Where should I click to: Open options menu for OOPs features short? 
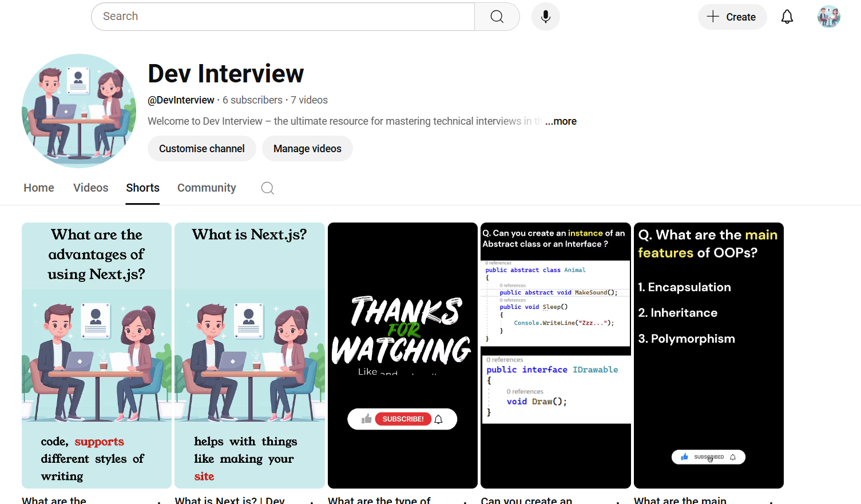771,502
